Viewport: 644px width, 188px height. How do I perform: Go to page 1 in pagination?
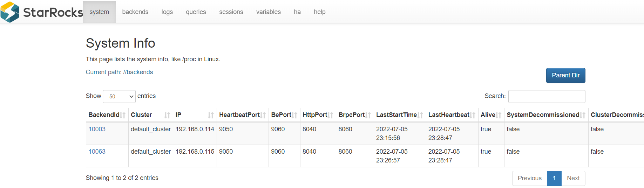coord(554,178)
